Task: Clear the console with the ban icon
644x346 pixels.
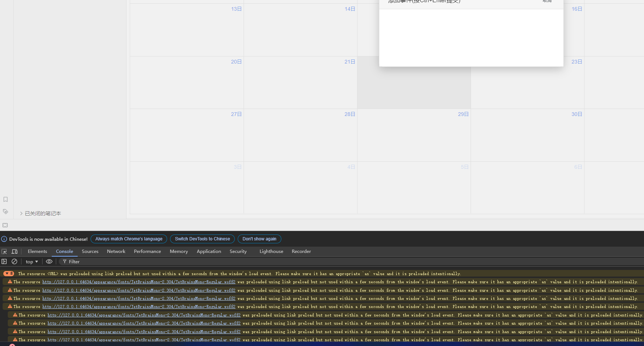Action: pos(14,261)
